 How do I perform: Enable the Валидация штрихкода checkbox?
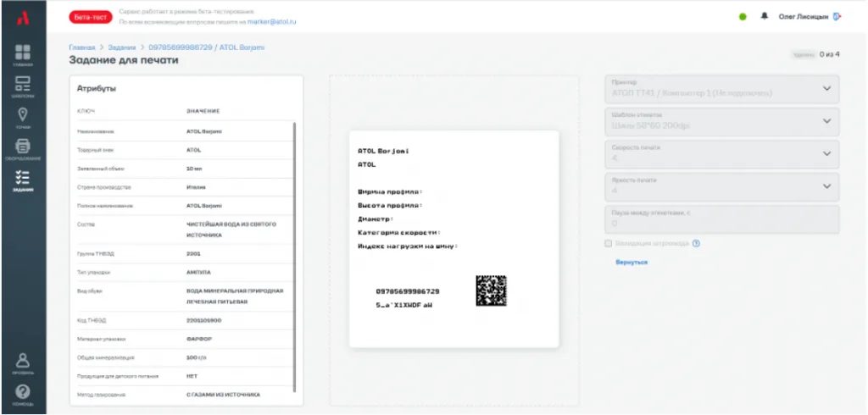pos(609,243)
